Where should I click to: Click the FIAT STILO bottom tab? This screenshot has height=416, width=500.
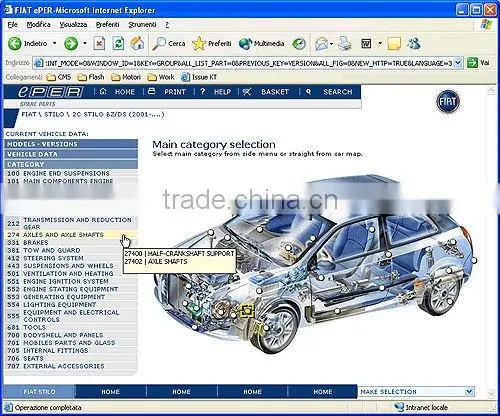[39, 392]
